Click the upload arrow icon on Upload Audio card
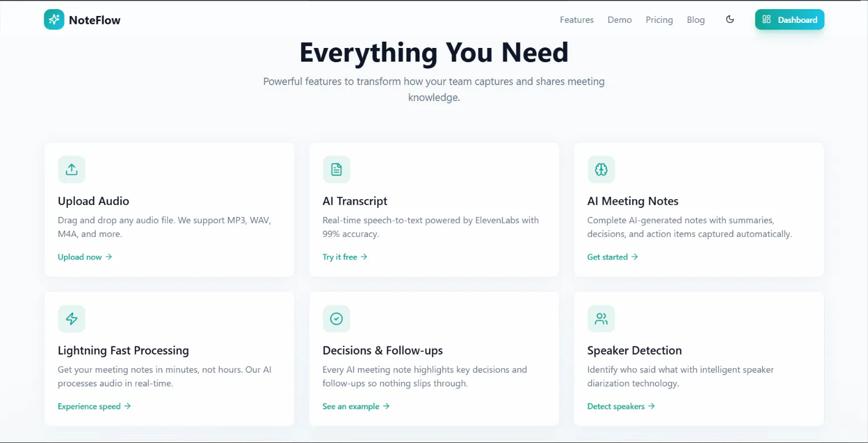 tap(71, 170)
